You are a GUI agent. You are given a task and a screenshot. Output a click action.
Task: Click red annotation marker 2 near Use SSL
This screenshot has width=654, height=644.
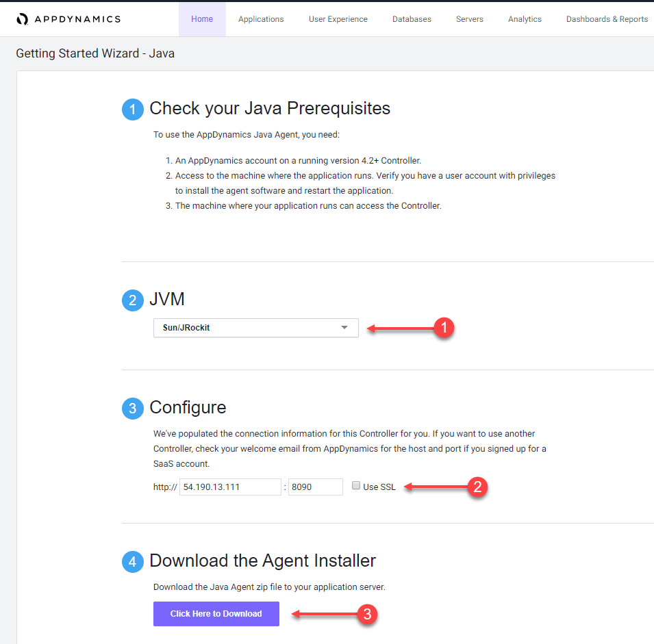pyautogui.click(x=477, y=487)
